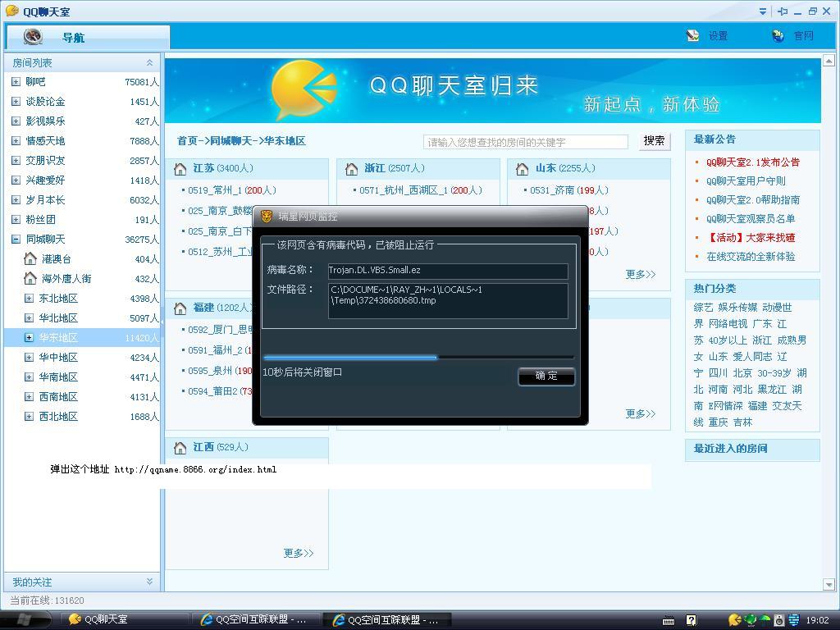Open the title bar dropdown menu arrow icon
The width and height of the screenshot is (840, 630).
tap(763, 11)
